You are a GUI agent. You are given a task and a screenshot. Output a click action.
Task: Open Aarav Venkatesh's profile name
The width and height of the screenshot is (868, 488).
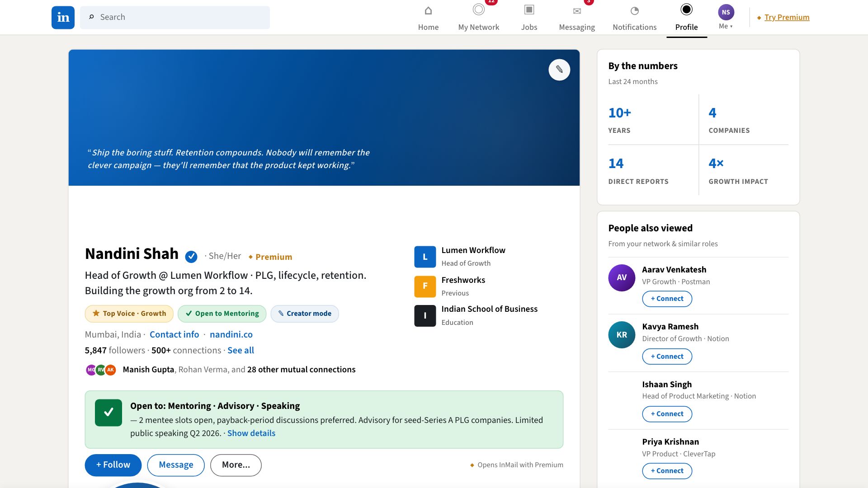tap(674, 270)
